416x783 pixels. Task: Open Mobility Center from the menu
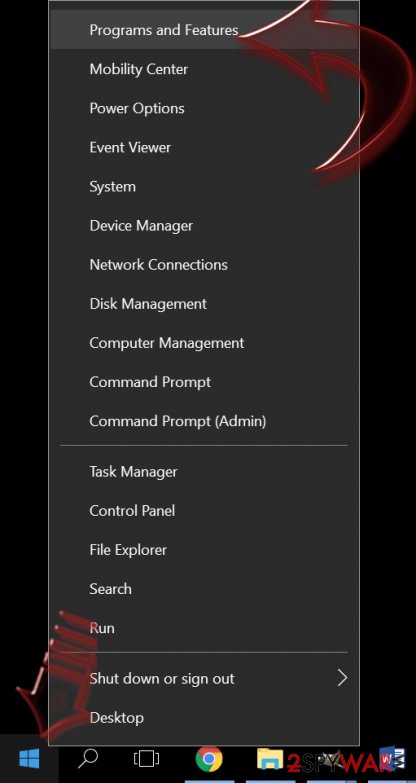pos(204,69)
